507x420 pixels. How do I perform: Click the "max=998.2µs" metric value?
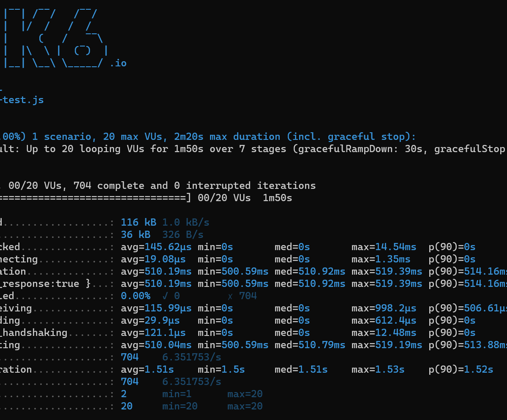[384, 308]
